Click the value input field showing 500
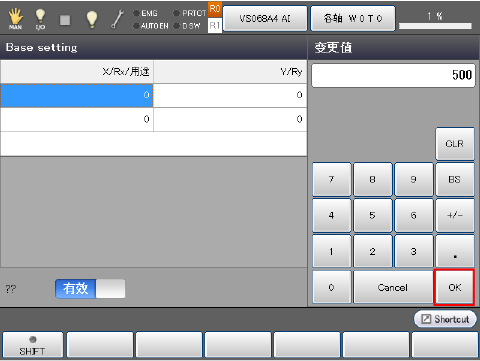 click(x=393, y=75)
